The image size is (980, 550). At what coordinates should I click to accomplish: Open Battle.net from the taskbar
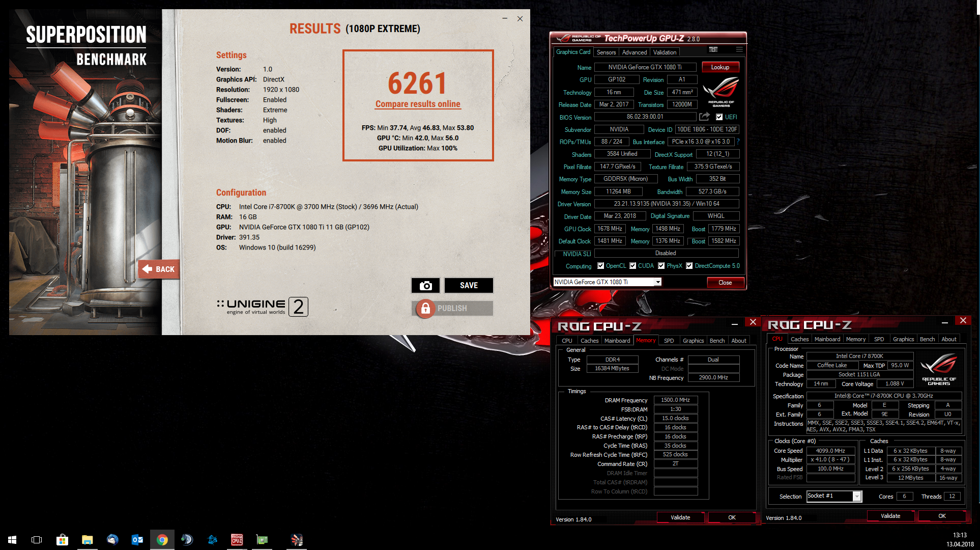(x=212, y=539)
